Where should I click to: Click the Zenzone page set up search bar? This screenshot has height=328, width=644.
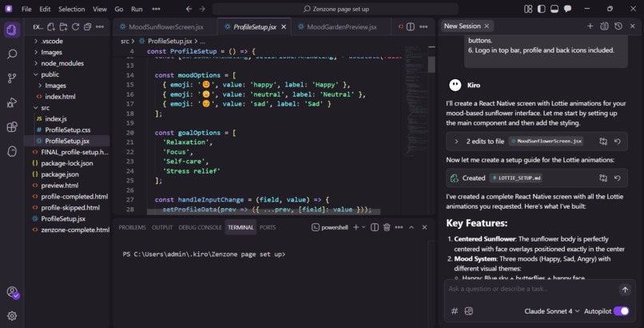336,9
